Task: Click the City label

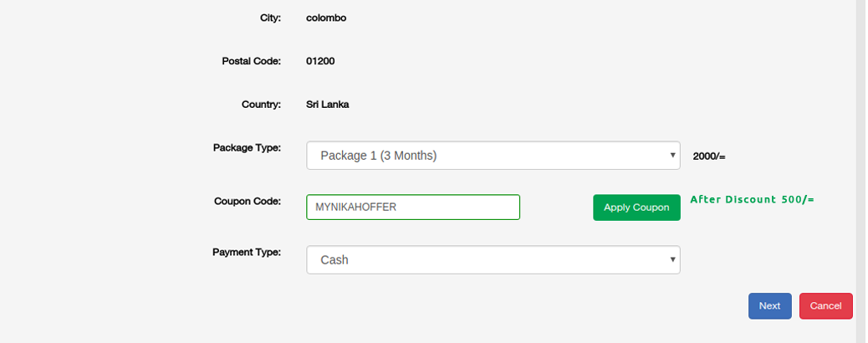Action: [x=270, y=17]
